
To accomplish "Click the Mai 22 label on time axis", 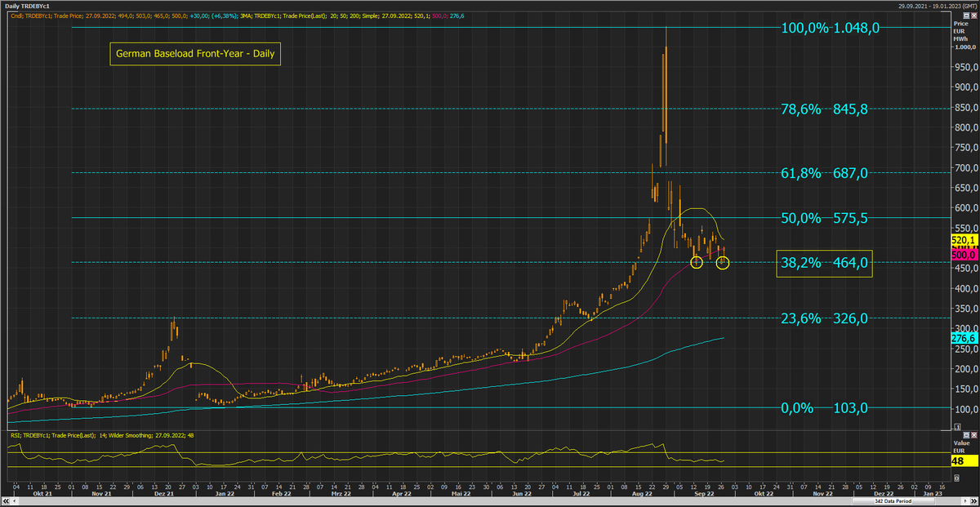I will point(461,494).
